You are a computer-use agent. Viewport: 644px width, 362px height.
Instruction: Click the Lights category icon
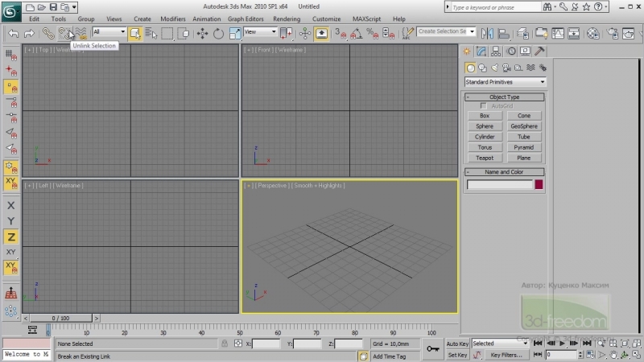tap(494, 68)
